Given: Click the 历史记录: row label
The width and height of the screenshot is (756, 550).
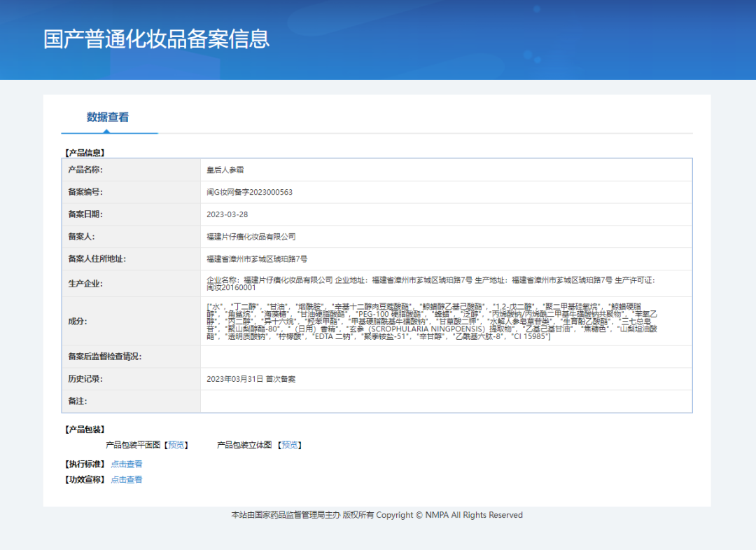Looking at the screenshot, I should tap(85, 379).
